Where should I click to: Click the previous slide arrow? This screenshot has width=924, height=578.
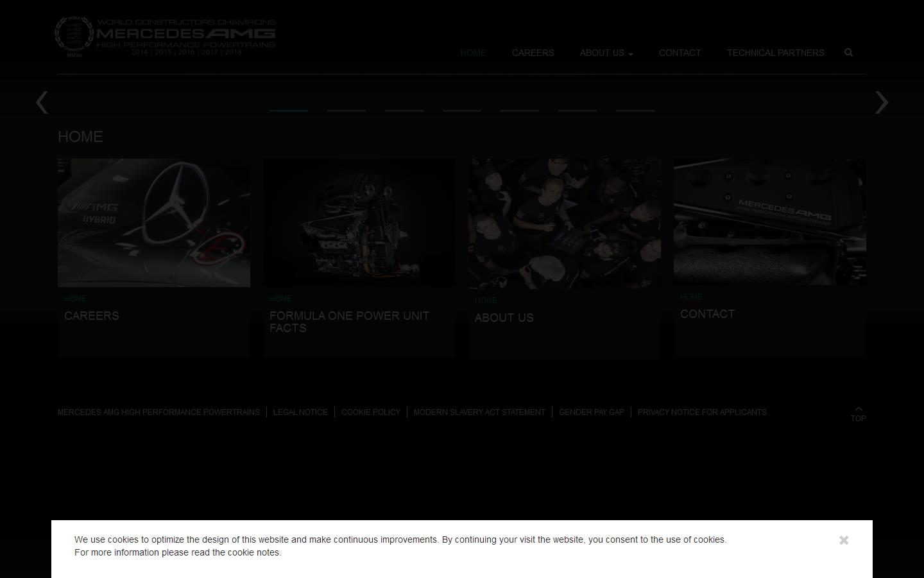coord(41,103)
